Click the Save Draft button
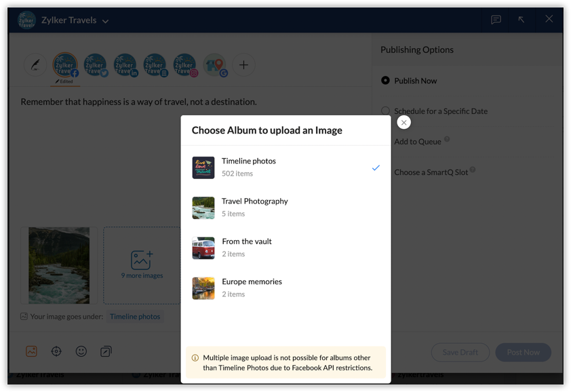This screenshot has width=571, height=392. [460, 352]
